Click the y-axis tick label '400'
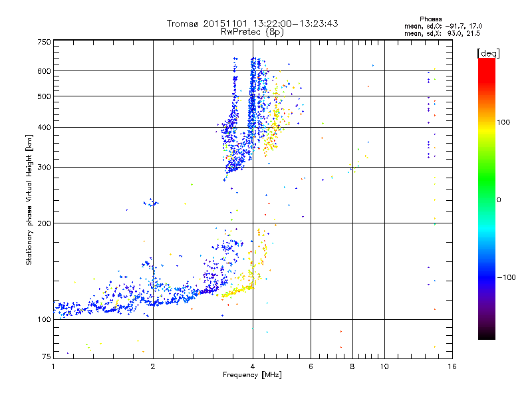The image size is (532, 399). coord(44,128)
